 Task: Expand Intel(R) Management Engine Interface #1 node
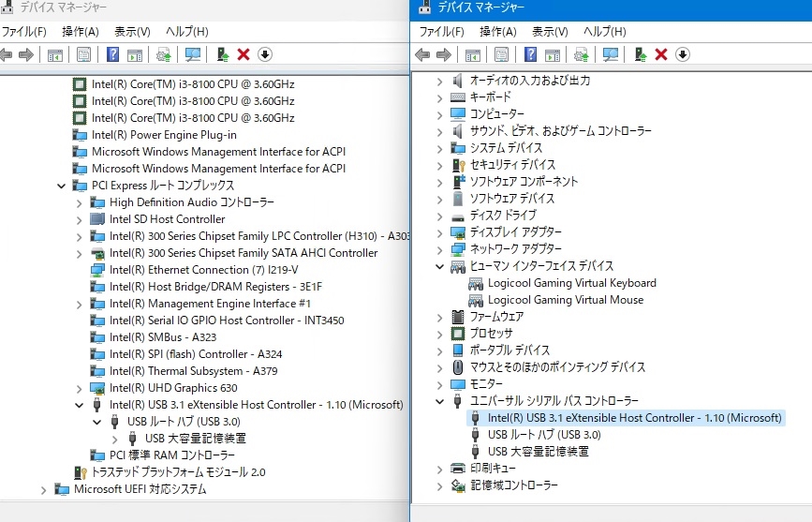pos(79,304)
